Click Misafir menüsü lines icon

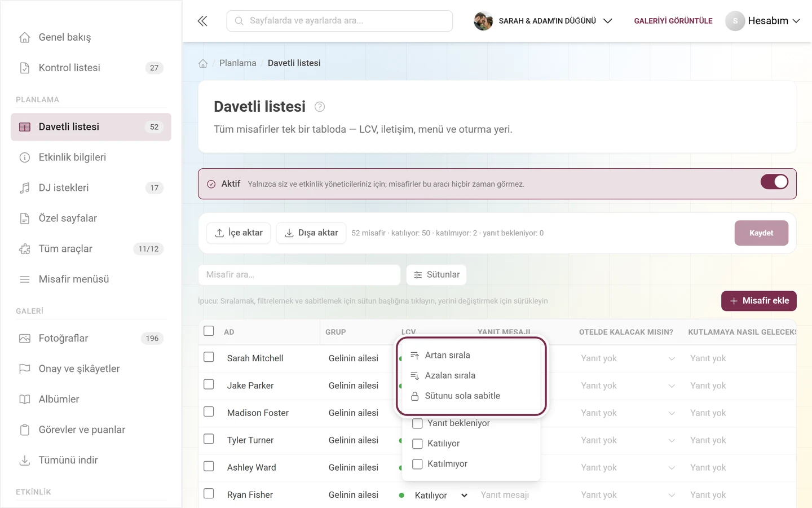point(25,279)
